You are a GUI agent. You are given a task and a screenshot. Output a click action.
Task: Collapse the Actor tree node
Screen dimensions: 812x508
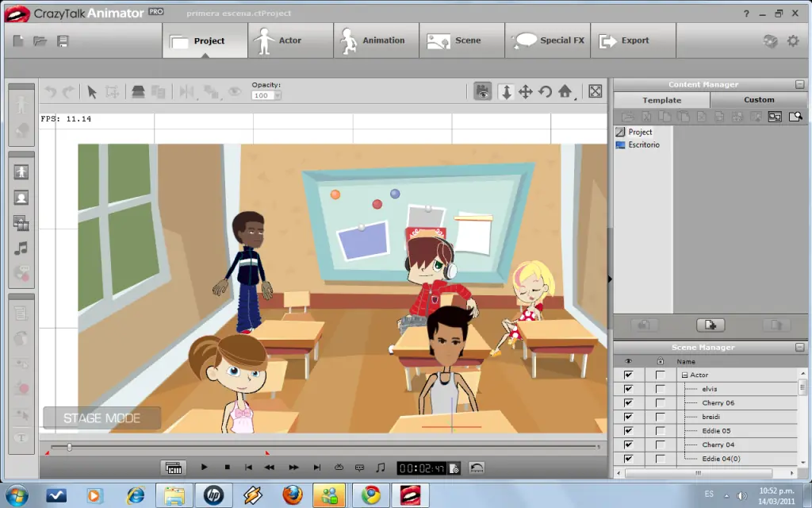pos(684,375)
